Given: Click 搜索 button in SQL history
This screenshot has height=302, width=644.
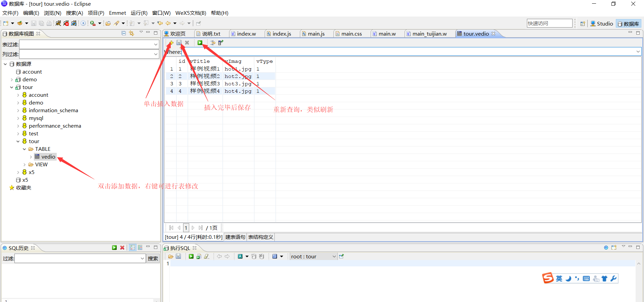Looking at the screenshot, I should [x=153, y=258].
